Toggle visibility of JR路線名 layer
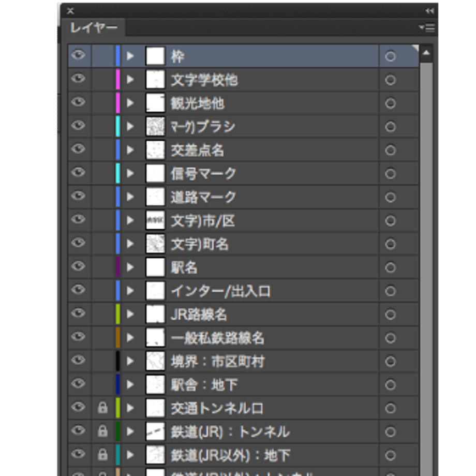 pos(78,314)
